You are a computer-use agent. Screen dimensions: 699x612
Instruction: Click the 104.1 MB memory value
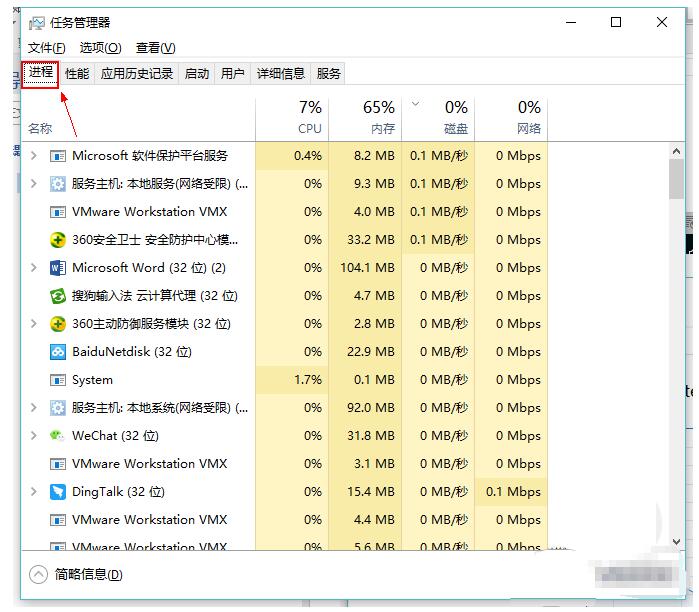[367, 268]
